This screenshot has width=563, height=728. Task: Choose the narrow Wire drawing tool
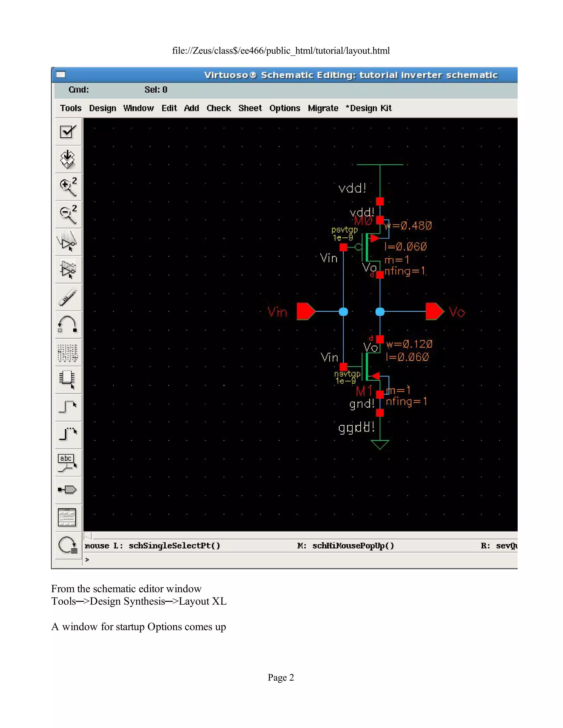[68, 407]
